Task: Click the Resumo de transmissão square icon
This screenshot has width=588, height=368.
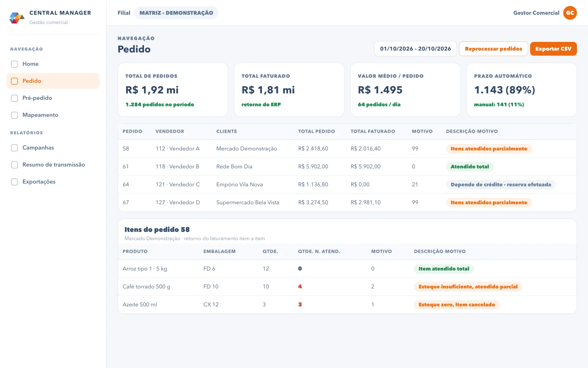Action: (14, 165)
